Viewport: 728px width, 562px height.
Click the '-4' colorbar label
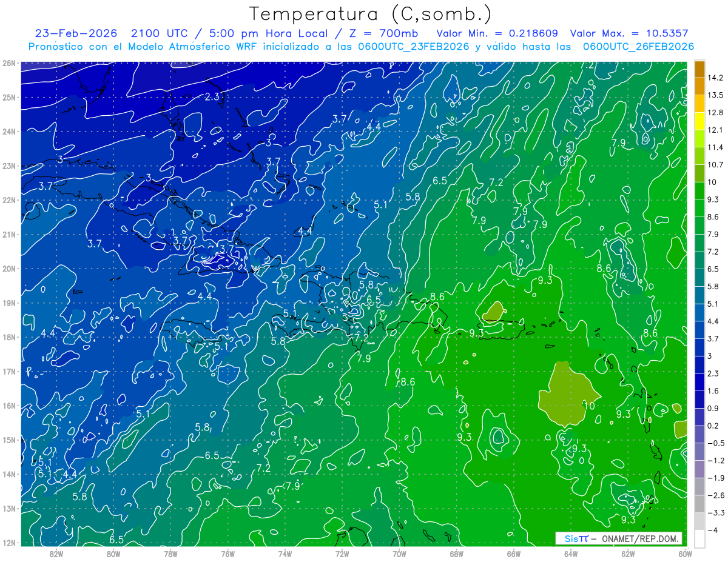click(x=712, y=530)
